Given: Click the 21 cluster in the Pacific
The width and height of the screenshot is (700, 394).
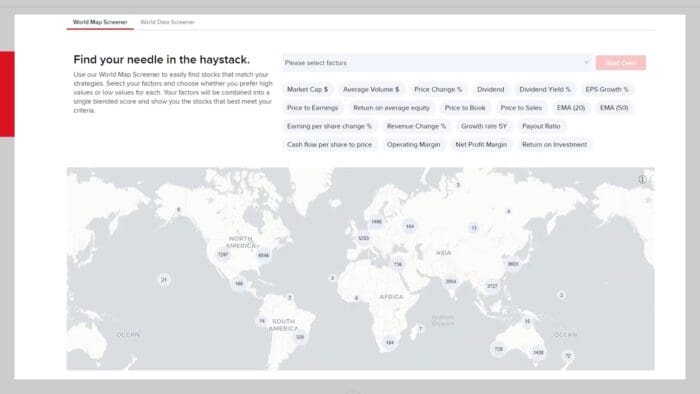Looking at the screenshot, I should pos(164,280).
